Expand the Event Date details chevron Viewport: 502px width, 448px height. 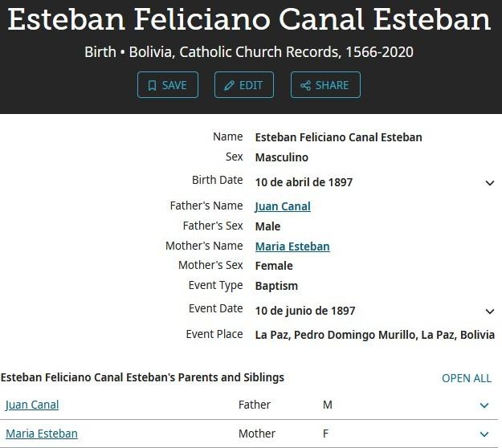[x=490, y=312]
